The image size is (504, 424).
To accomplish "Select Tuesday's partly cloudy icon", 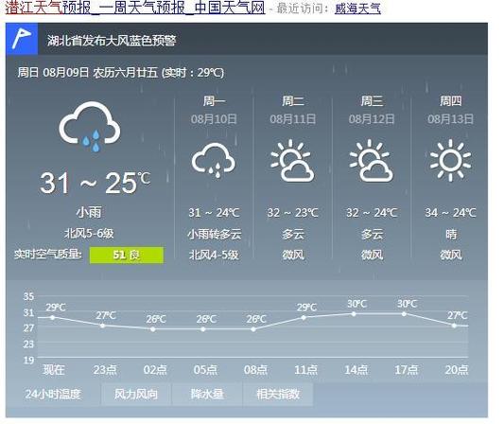I will pos(292,160).
